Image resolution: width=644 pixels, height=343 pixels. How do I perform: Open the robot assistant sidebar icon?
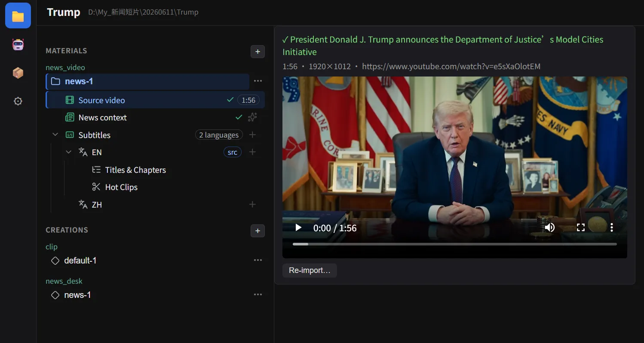click(x=18, y=45)
